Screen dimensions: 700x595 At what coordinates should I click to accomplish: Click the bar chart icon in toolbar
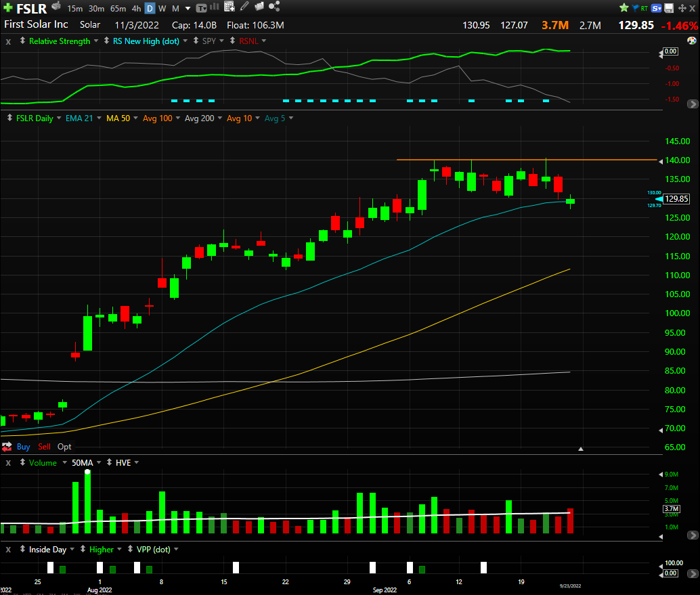215,6
